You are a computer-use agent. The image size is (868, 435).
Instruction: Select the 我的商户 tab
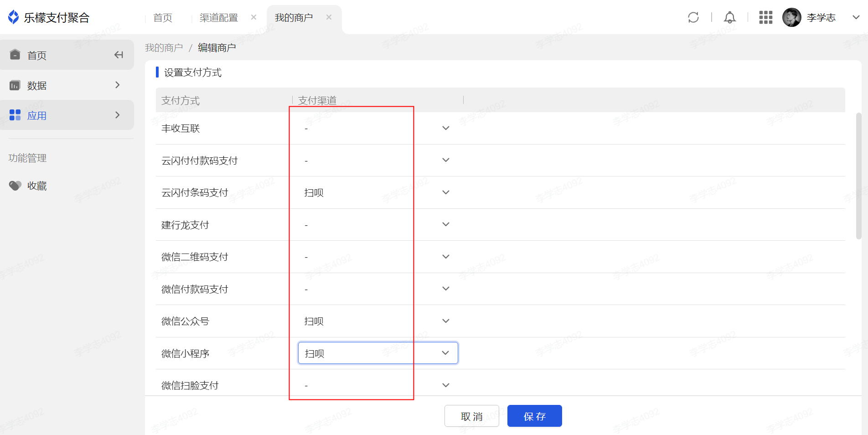click(294, 17)
